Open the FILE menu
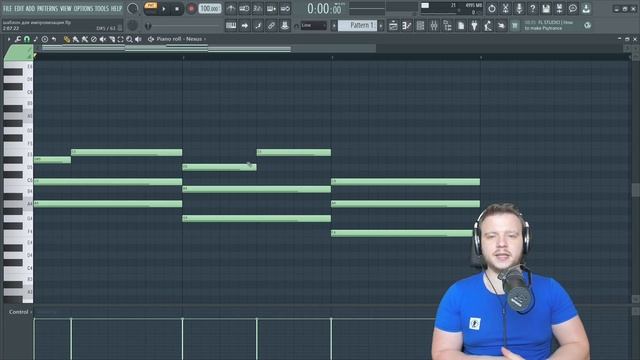The image size is (640, 360). (x=7, y=8)
